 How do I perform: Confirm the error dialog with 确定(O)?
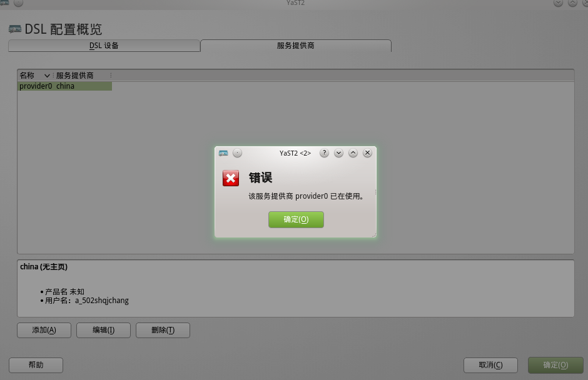296,219
